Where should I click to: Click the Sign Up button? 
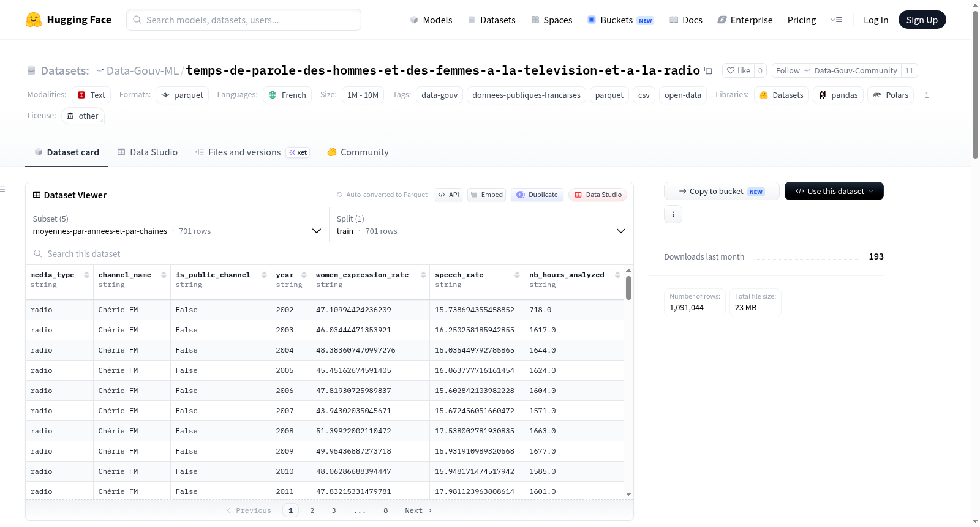[922, 20]
